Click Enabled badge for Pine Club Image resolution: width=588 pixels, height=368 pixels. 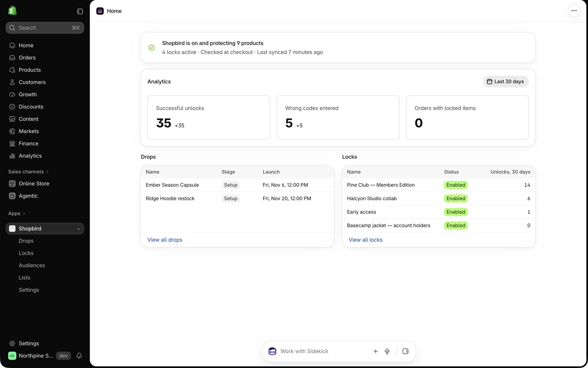pos(456,185)
